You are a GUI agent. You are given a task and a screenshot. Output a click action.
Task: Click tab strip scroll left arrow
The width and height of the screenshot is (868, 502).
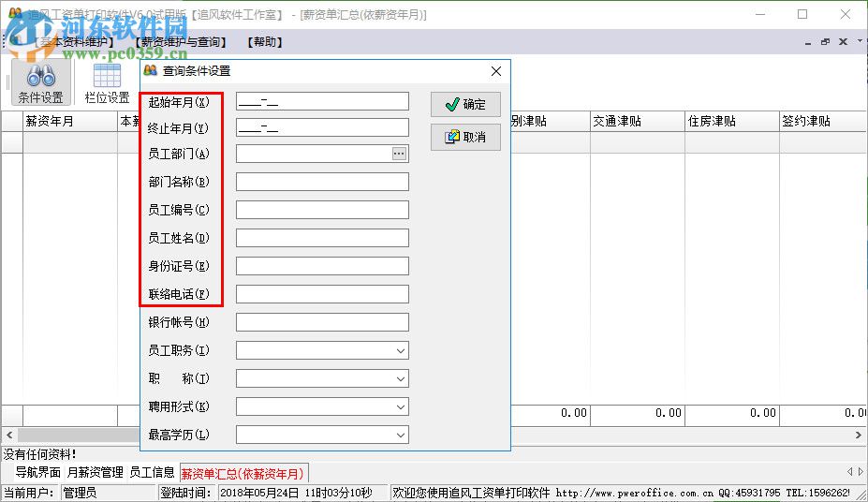(849, 471)
